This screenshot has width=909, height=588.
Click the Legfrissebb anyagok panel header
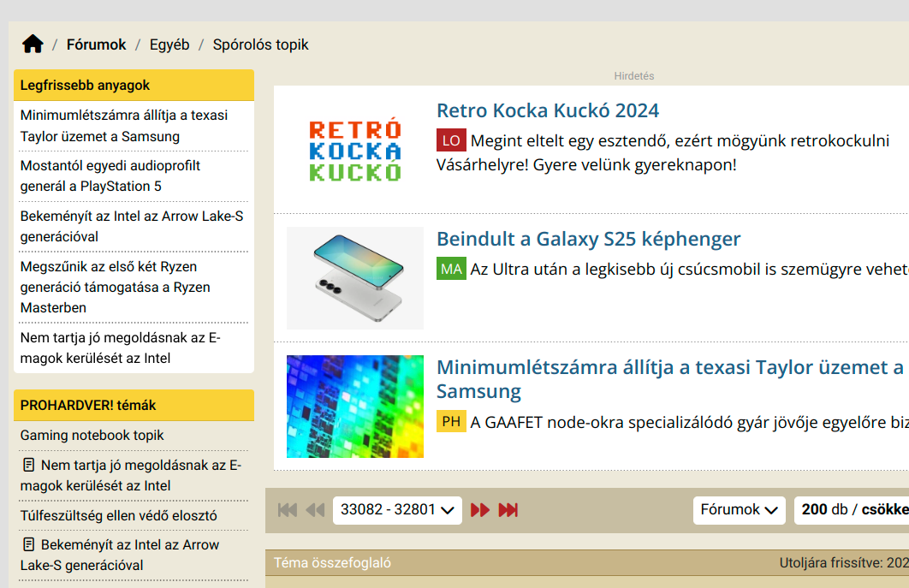click(134, 86)
